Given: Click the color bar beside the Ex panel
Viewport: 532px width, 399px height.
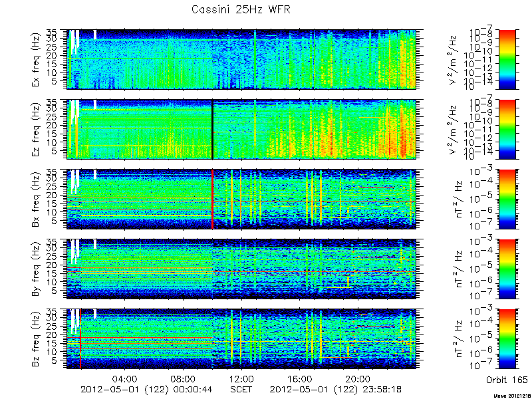Looking at the screenshot, I should (x=507, y=59).
